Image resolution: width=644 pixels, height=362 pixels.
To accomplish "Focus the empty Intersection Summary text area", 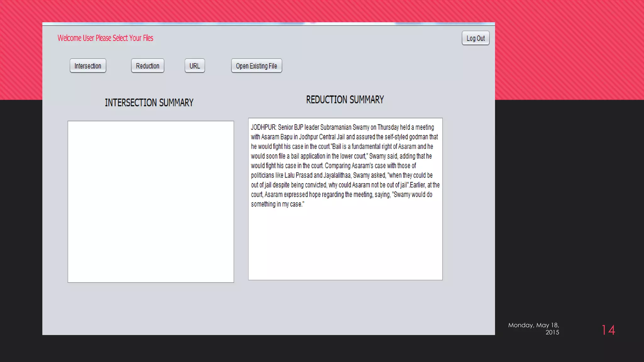I will point(151,202).
